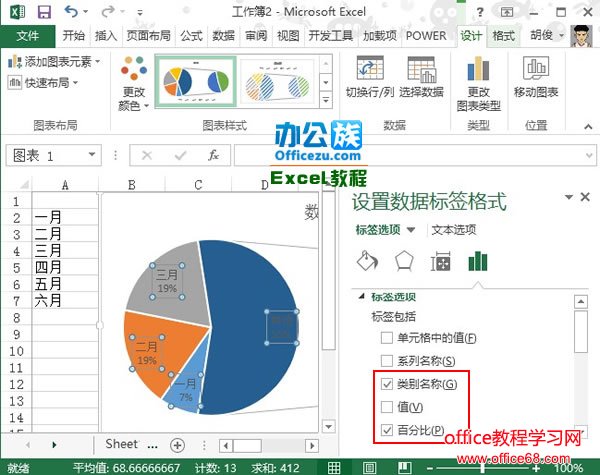Open the Select Data dialog icon
Viewport: 600px width, 475px height.
click(x=421, y=69)
